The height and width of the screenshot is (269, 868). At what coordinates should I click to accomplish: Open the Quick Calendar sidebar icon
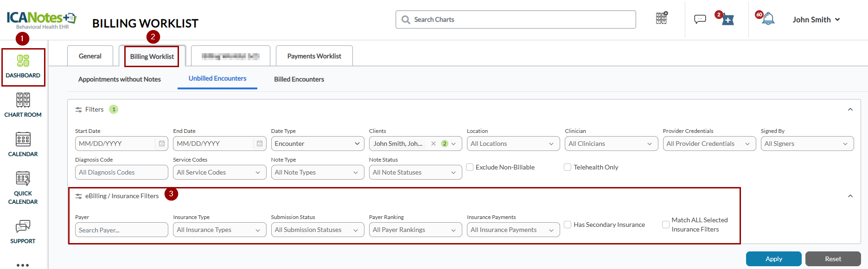pos(23,188)
